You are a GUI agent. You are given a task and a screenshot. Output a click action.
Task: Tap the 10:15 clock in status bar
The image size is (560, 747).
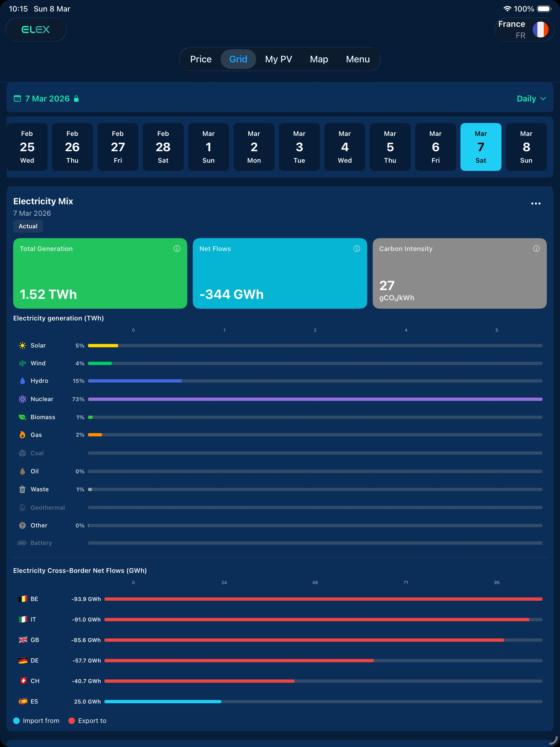[18, 9]
